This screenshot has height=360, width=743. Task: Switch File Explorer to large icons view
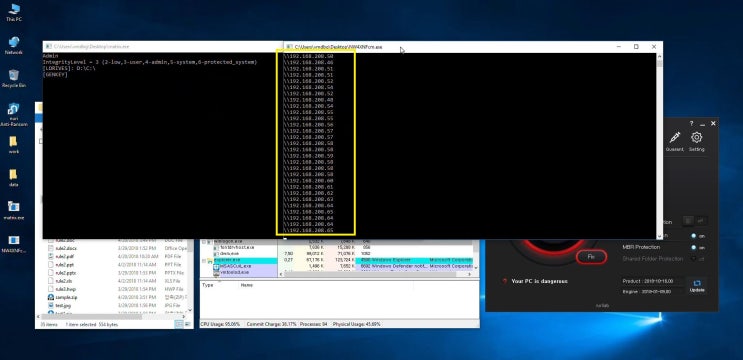click(x=188, y=324)
